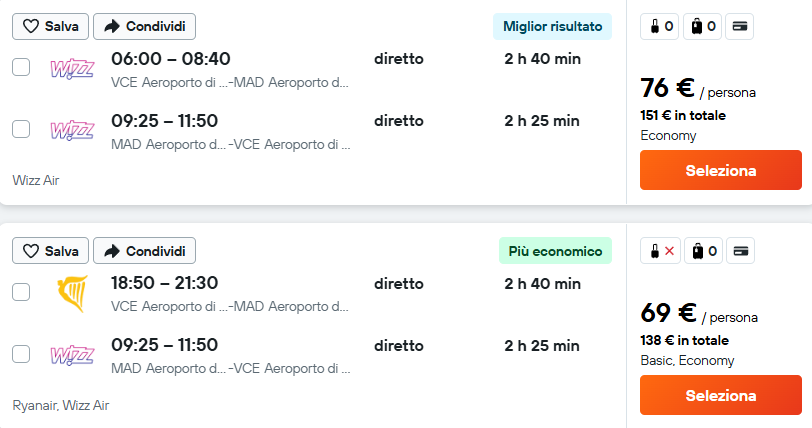812x428 pixels.
Task: Click the unavailable carry-on icon in the Ryanair result
Action: click(x=660, y=251)
